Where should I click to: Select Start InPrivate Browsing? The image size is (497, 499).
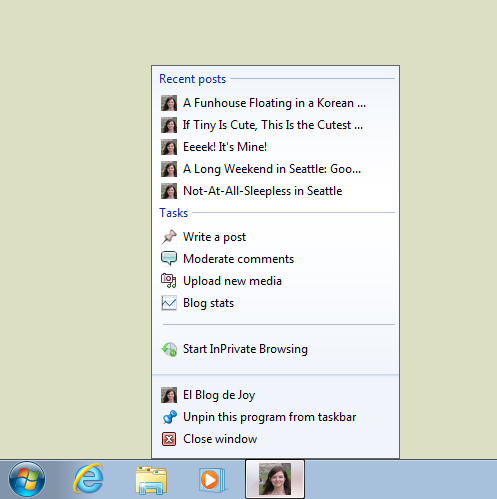tap(275, 349)
